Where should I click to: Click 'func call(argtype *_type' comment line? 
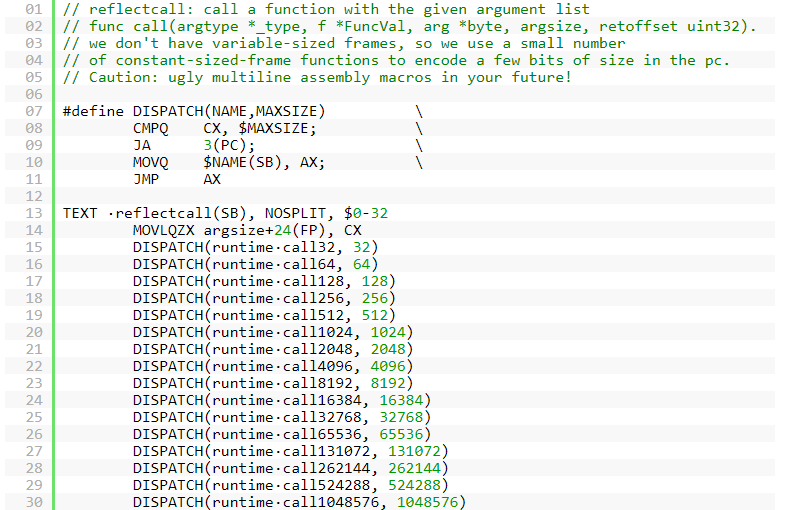[409, 26]
